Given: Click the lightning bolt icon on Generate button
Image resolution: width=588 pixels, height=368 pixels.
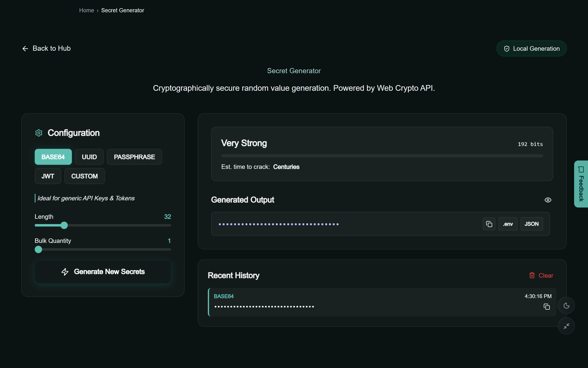Looking at the screenshot, I should click(x=65, y=272).
